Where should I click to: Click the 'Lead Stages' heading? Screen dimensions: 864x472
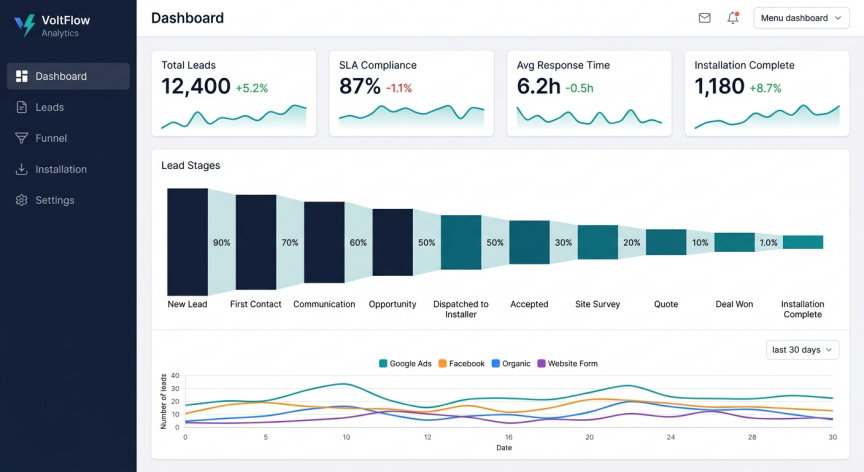(x=191, y=165)
